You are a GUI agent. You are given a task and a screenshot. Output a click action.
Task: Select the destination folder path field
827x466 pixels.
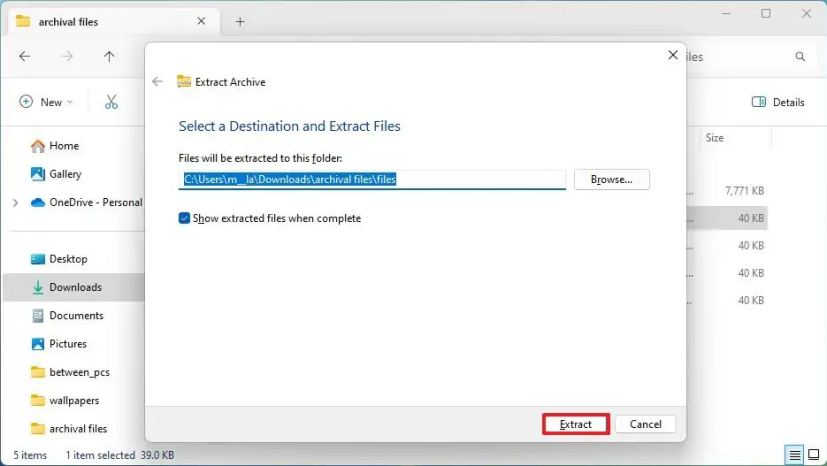pos(372,179)
